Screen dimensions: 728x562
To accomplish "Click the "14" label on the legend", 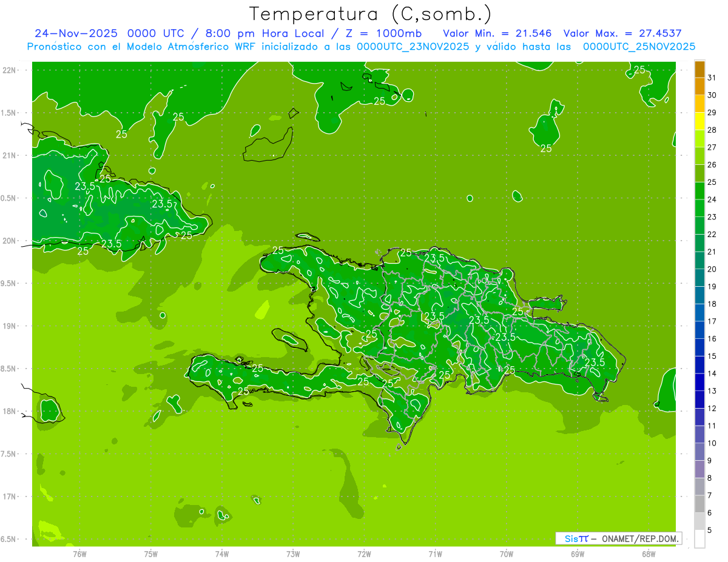I will click(712, 374).
